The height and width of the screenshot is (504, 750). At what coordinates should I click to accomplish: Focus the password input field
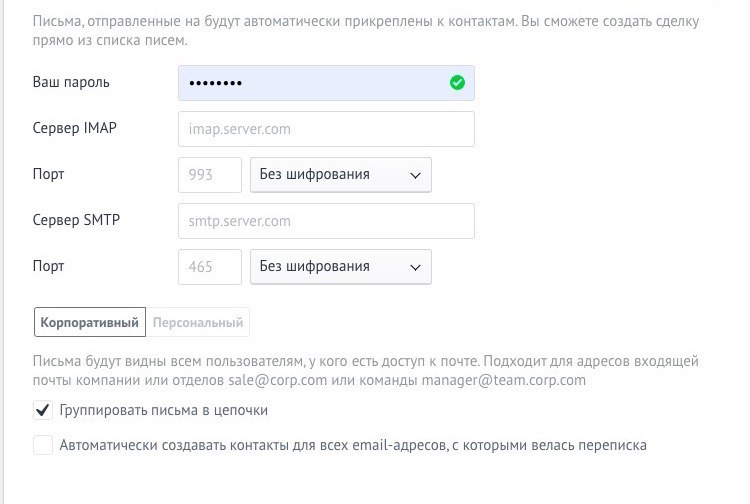(x=326, y=83)
